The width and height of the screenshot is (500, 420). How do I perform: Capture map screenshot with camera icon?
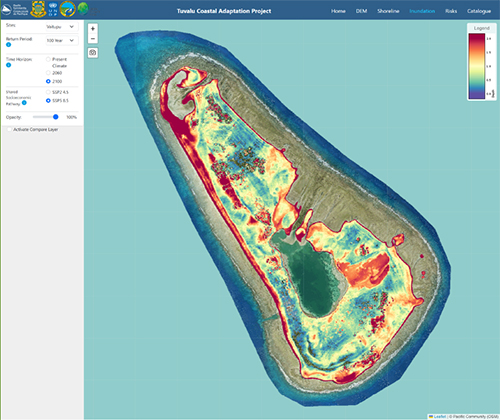(93, 53)
